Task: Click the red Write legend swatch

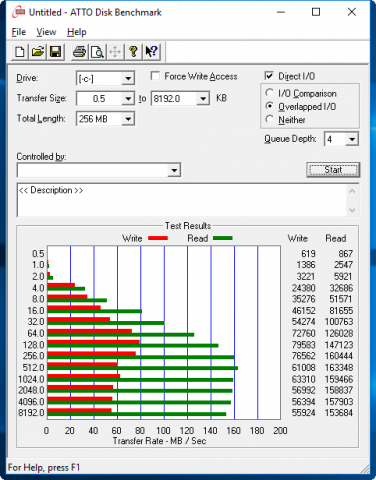Action: tap(158, 238)
